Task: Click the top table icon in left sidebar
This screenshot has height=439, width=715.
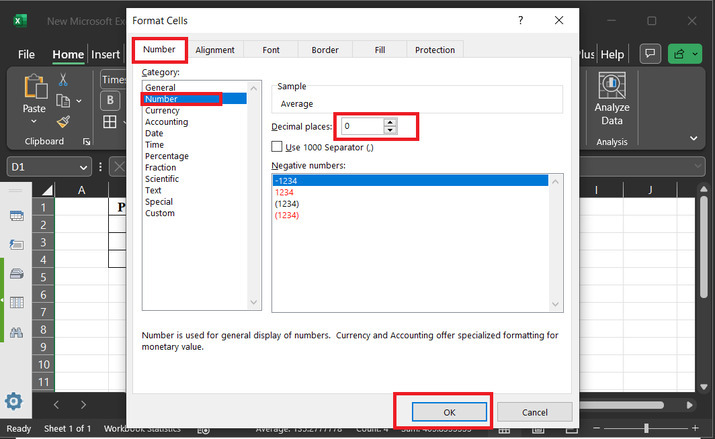Action: click(16, 216)
